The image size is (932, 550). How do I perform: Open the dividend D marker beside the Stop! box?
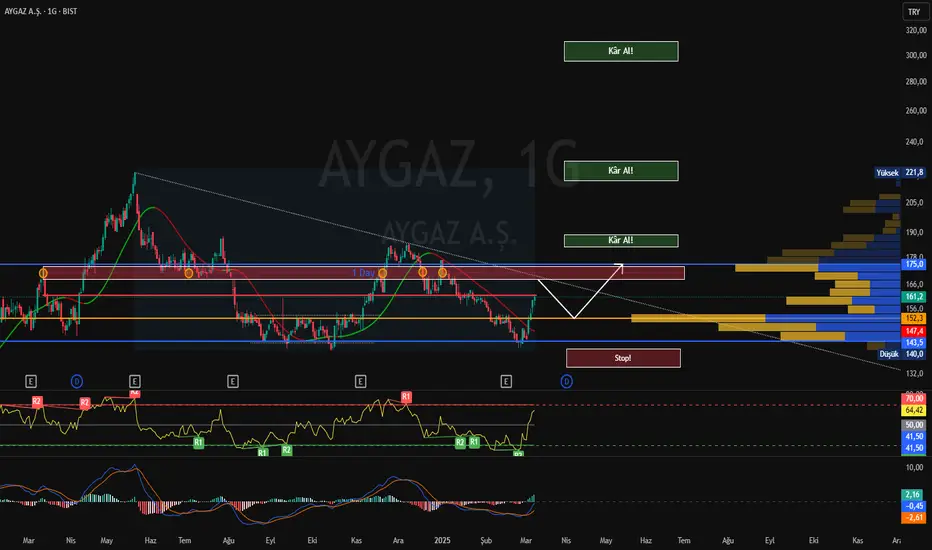click(566, 381)
